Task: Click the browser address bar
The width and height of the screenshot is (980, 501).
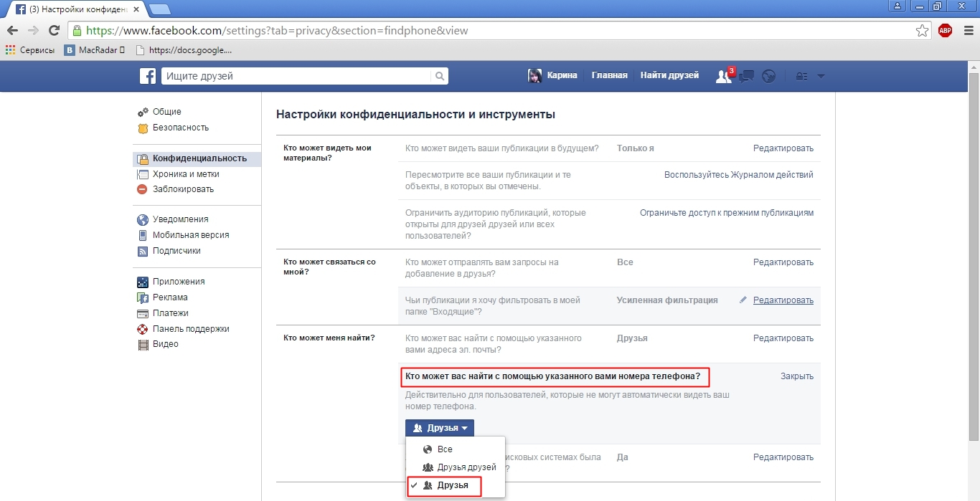Action: click(500, 31)
